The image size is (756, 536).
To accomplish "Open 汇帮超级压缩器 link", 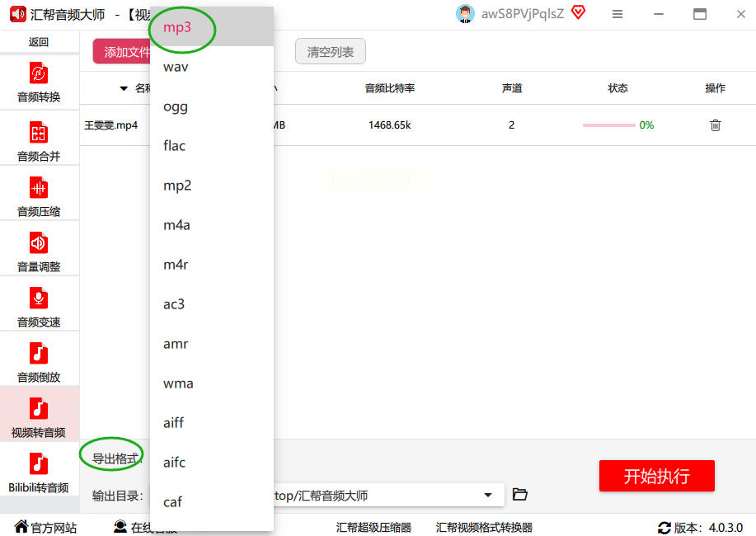I will [x=373, y=527].
